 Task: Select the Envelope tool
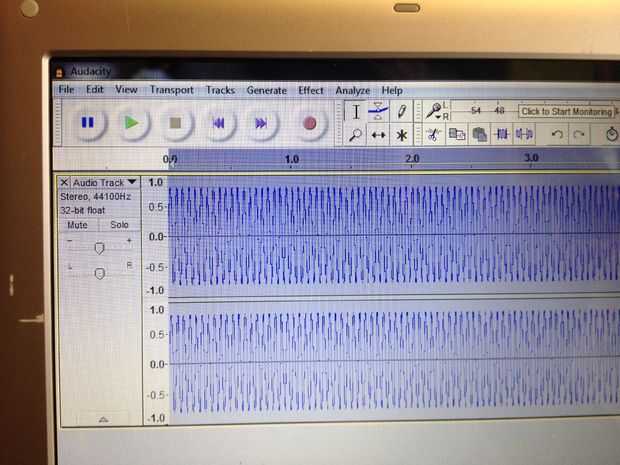[x=378, y=112]
